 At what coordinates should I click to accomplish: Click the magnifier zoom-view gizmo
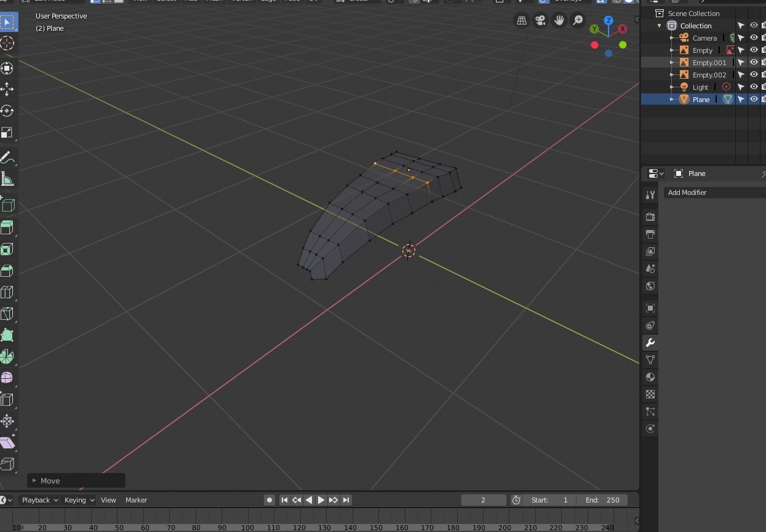pyautogui.click(x=578, y=20)
